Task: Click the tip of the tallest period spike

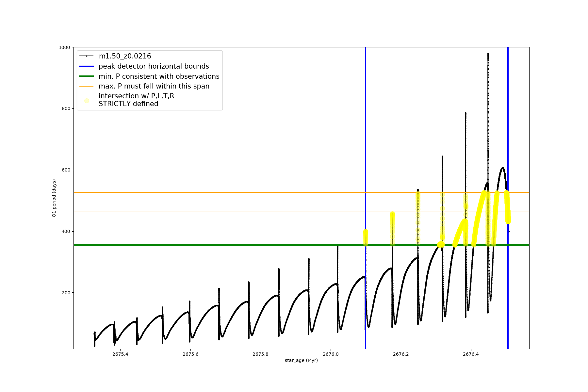Action: (x=488, y=54)
